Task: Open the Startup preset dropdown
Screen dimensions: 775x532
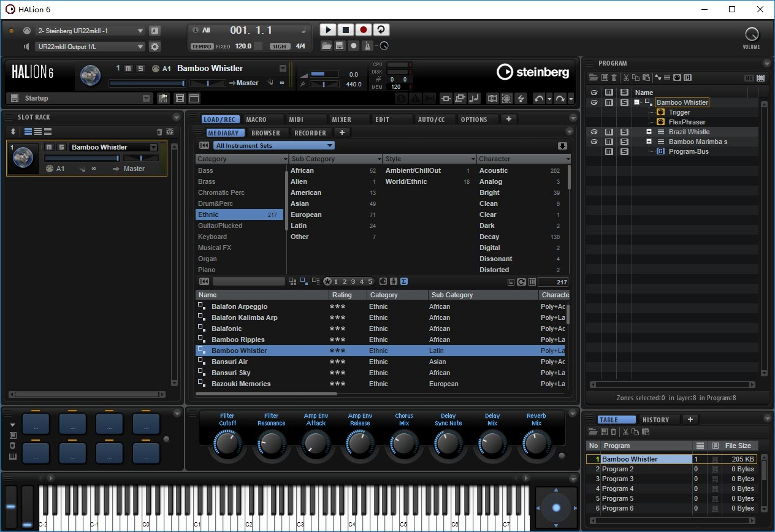Action: coord(146,98)
